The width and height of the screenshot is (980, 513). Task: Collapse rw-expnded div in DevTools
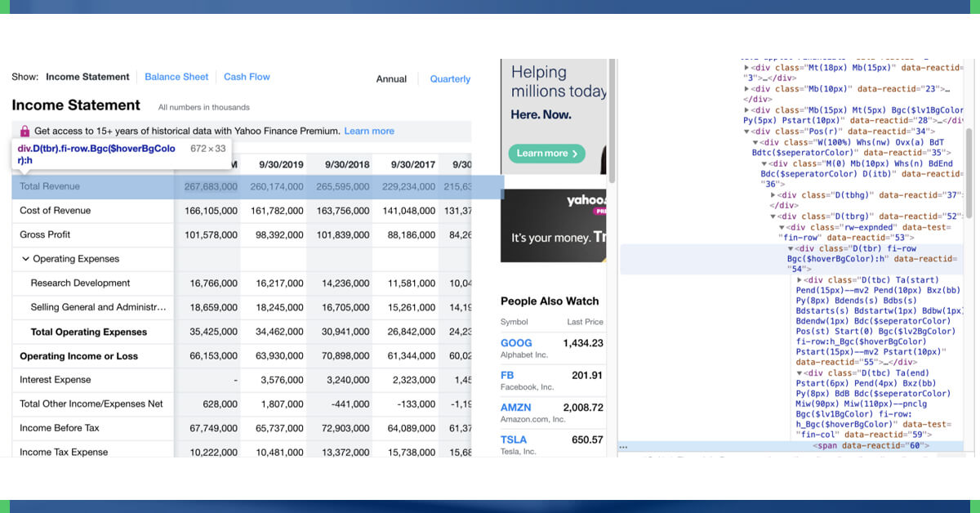[x=782, y=227]
